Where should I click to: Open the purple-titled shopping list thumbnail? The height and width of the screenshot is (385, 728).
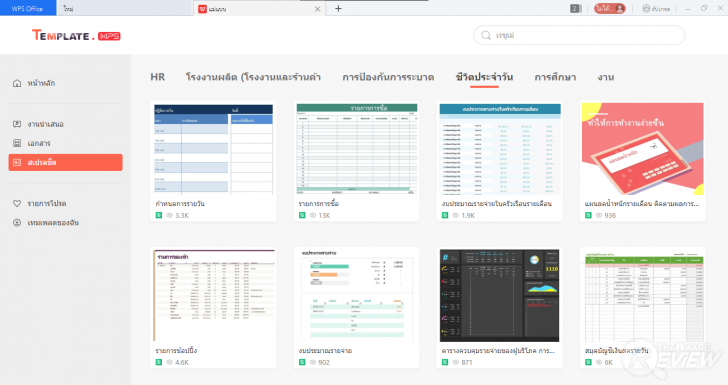(214, 295)
